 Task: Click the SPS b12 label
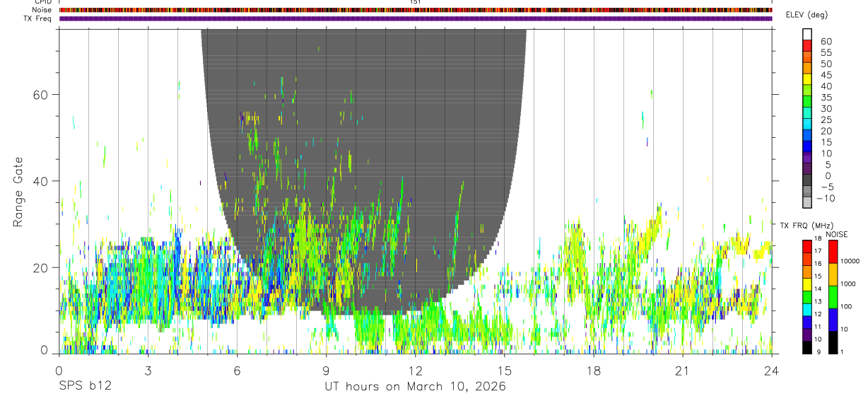[x=84, y=387]
